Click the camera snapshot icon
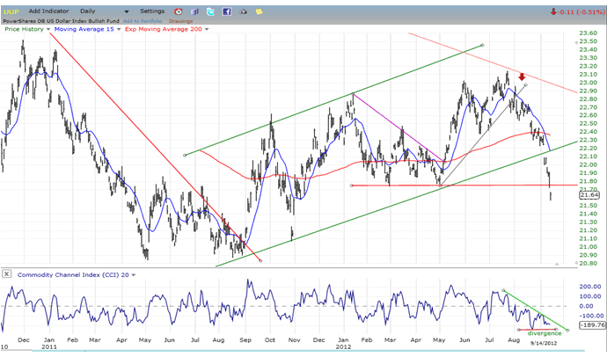The image size is (607, 364). click(x=243, y=11)
